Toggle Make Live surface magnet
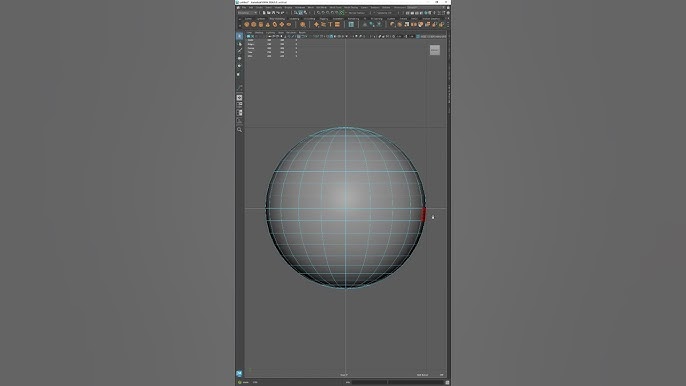This screenshot has height=386, width=686. (x=342, y=13)
